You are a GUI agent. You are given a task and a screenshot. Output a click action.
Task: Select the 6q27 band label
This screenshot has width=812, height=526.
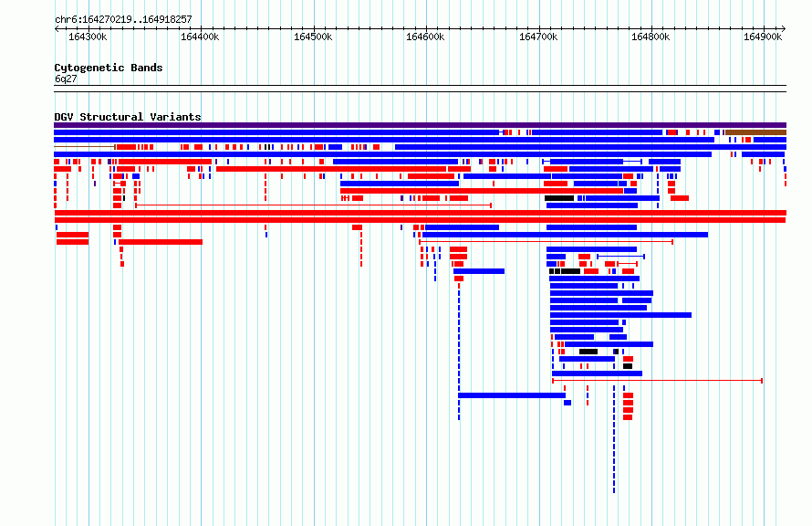pyautogui.click(x=66, y=79)
